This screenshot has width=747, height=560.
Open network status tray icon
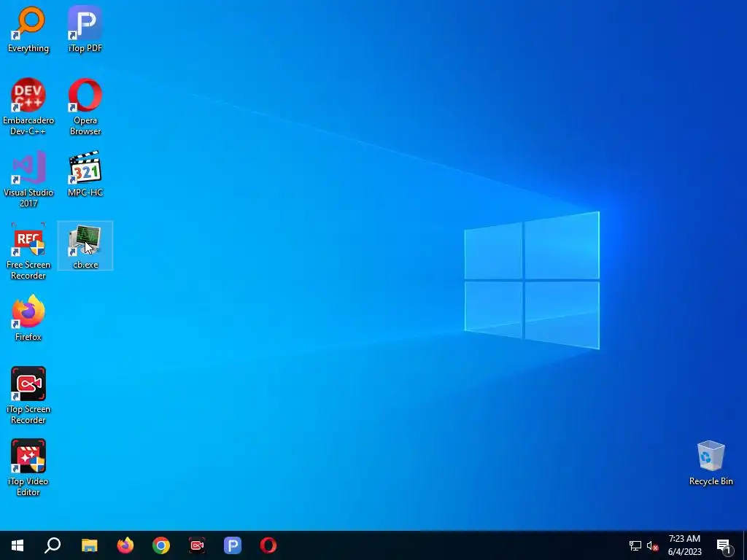635,545
